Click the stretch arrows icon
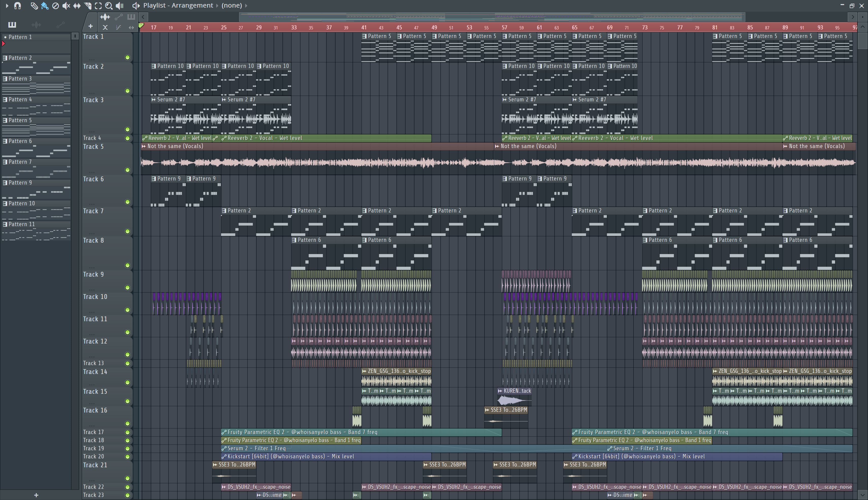 click(131, 27)
